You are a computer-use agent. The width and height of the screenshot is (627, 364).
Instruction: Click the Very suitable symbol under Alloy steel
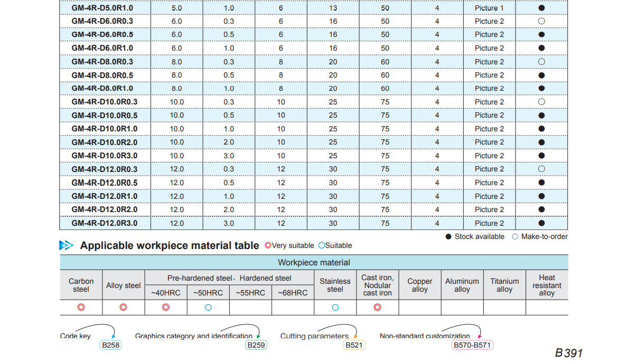click(x=123, y=307)
